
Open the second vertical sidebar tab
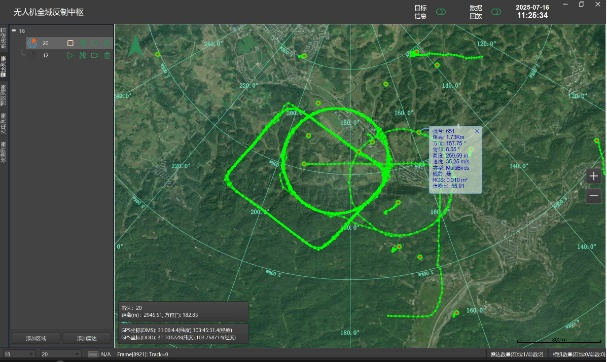pyautogui.click(x=3, y=67)
